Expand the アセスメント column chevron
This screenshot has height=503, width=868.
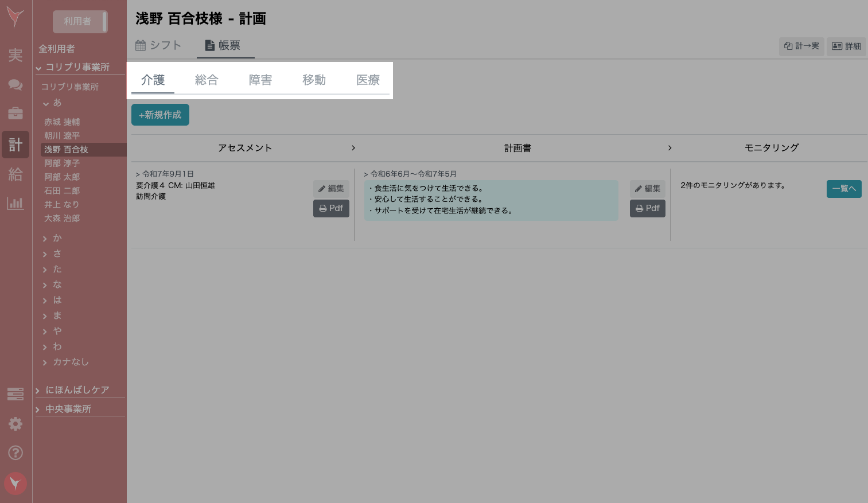(x=353, y=147)
